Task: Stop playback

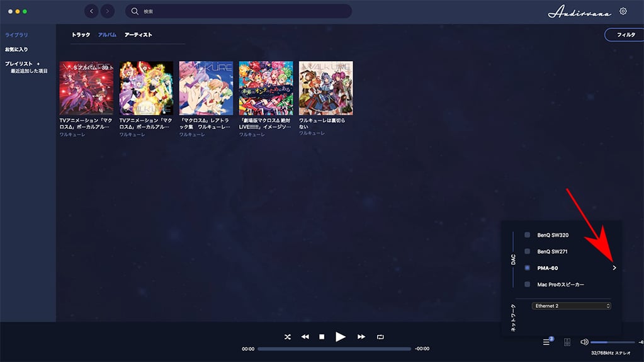Action: (322, 337)
